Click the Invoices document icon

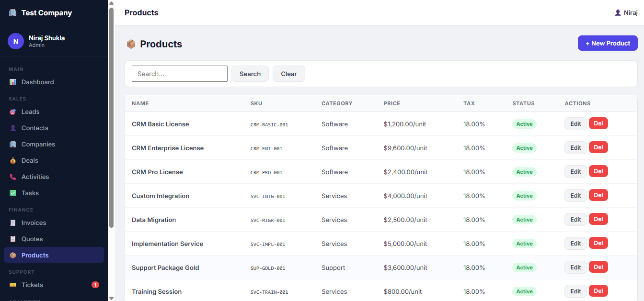(x=13, y=223)
